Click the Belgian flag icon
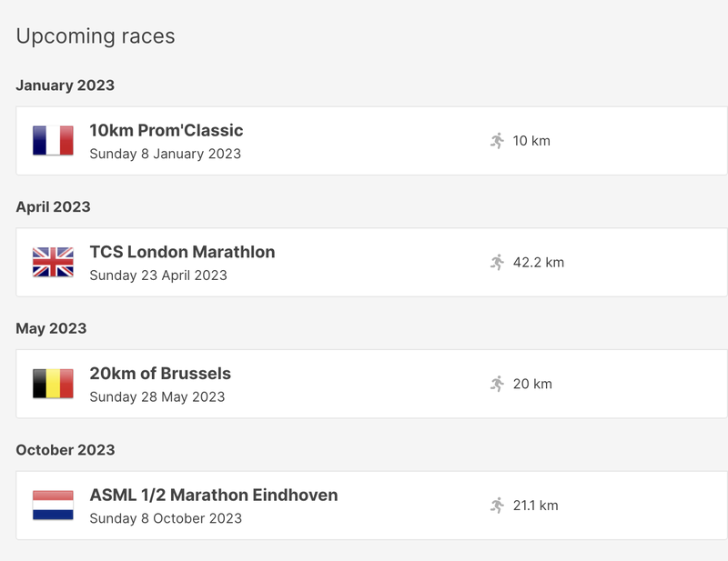728x561 pixels. click(x=52, y=384)
